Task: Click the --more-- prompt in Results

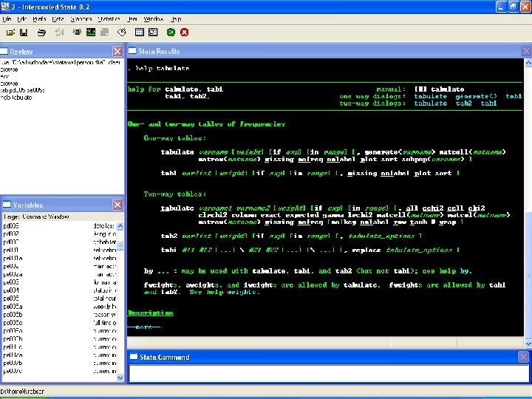Action: point(144,327)
